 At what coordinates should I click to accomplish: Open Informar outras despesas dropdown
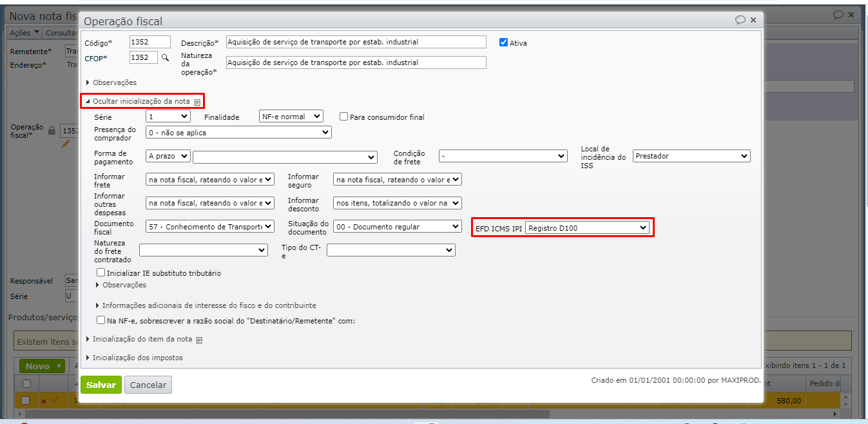(x=210, y=203)
